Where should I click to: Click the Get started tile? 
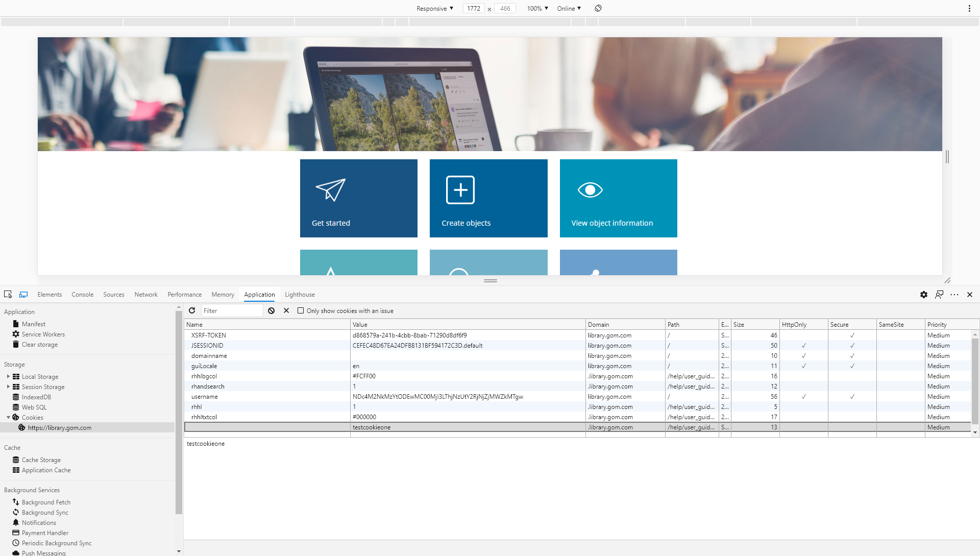pyautogui.click(x=359, y=198)
